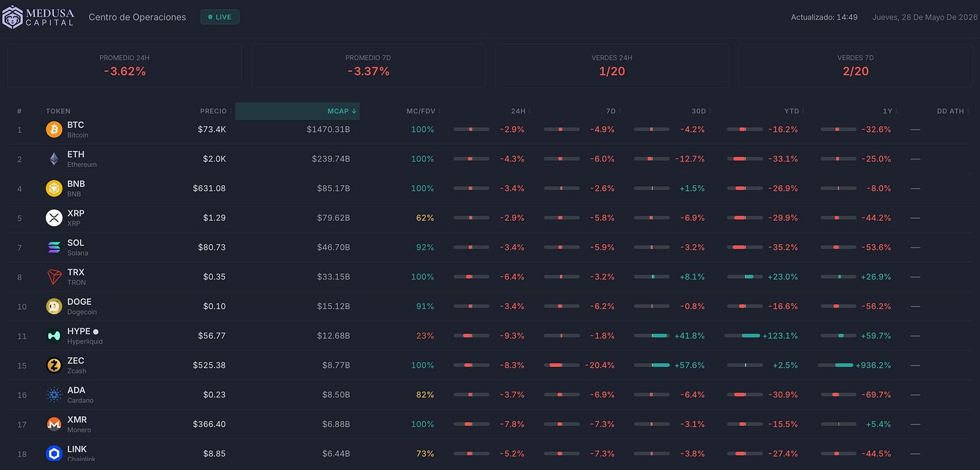Sort table by DD ATH column
The height and width of the screenshot is (470, 980).
point(952,111)
